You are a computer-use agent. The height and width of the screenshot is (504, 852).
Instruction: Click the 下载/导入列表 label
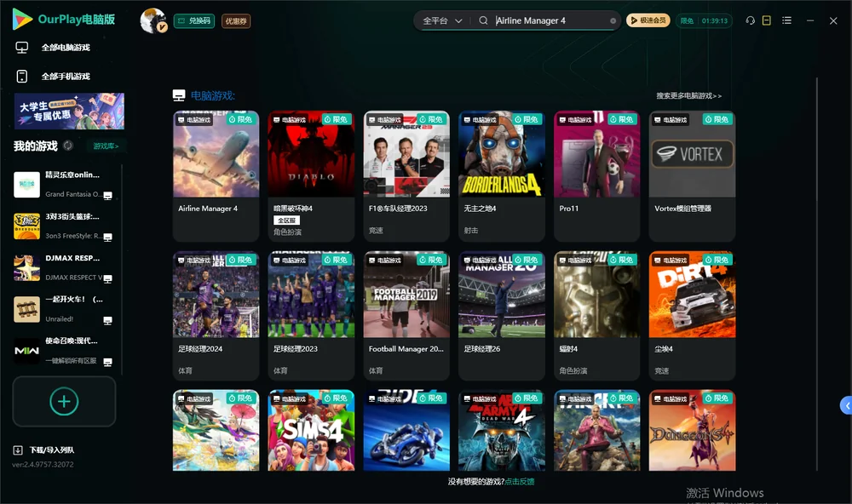point(52,450)
